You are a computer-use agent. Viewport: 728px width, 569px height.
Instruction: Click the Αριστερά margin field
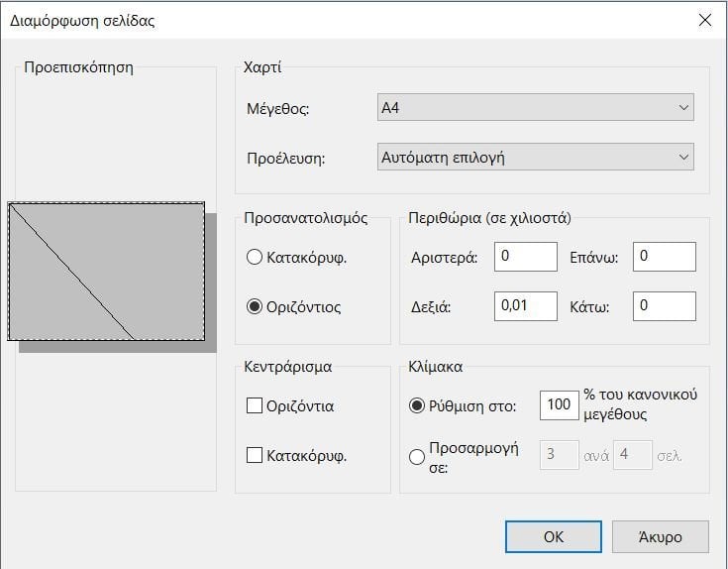click(x=526, y=257)
